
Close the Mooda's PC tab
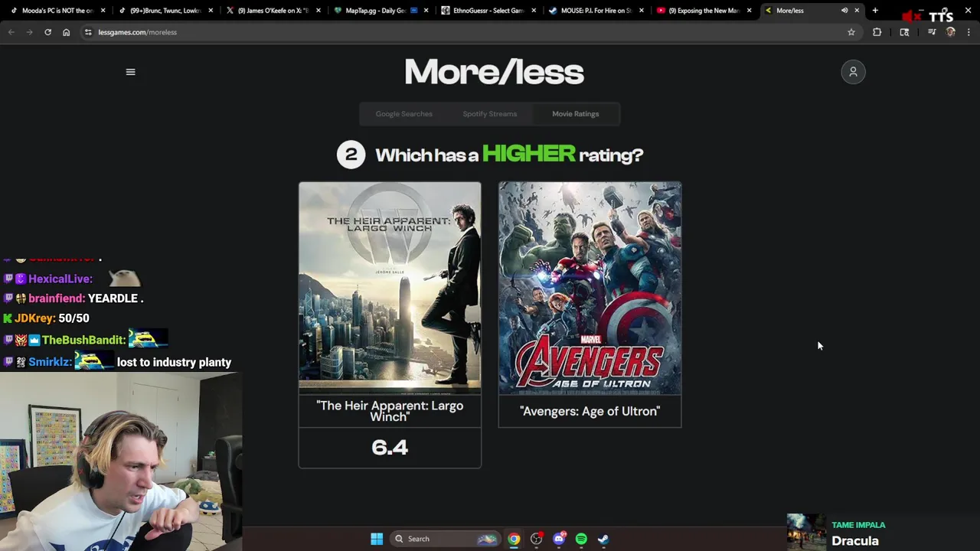point(103,11)
